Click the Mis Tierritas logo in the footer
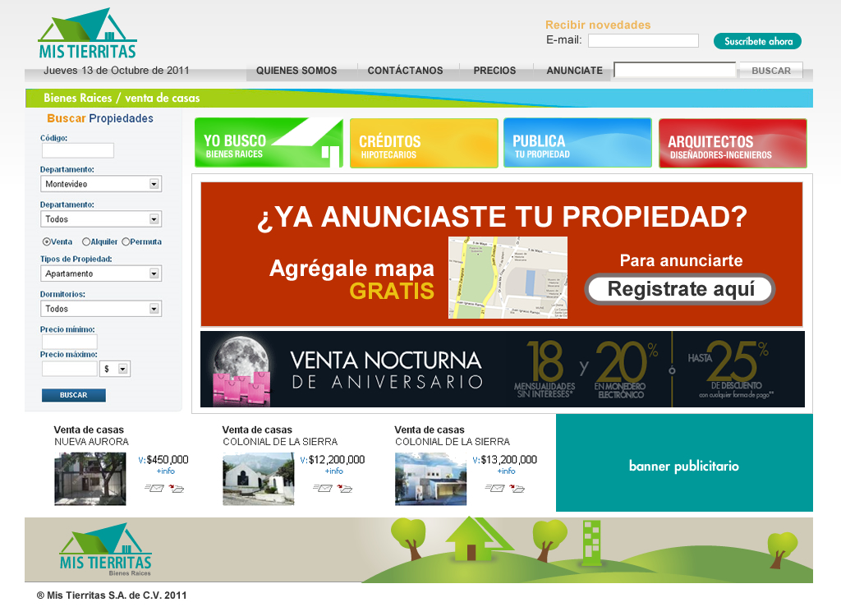Screen dimensions: 841x616 pyautogui.click(x=106, y=549)
